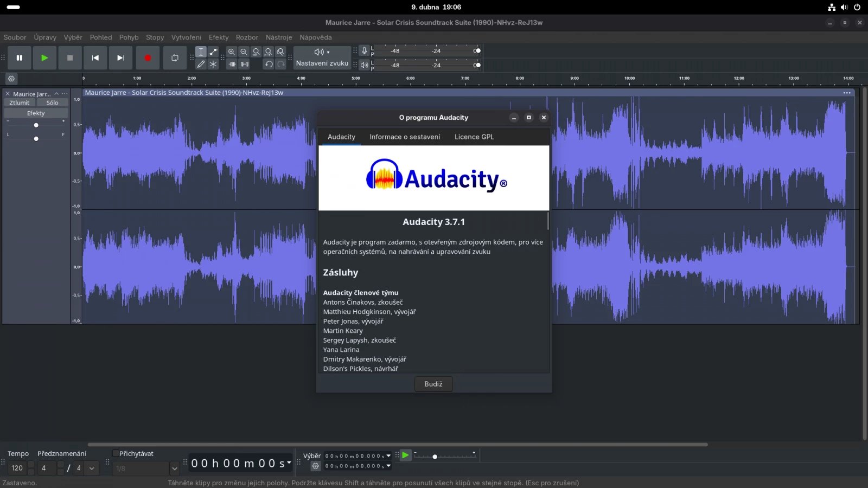Viewport: 868px width, 488px height.
Task: Open the Nastavení zvuku audio setup dropdown
Action: tap(322, 58)
